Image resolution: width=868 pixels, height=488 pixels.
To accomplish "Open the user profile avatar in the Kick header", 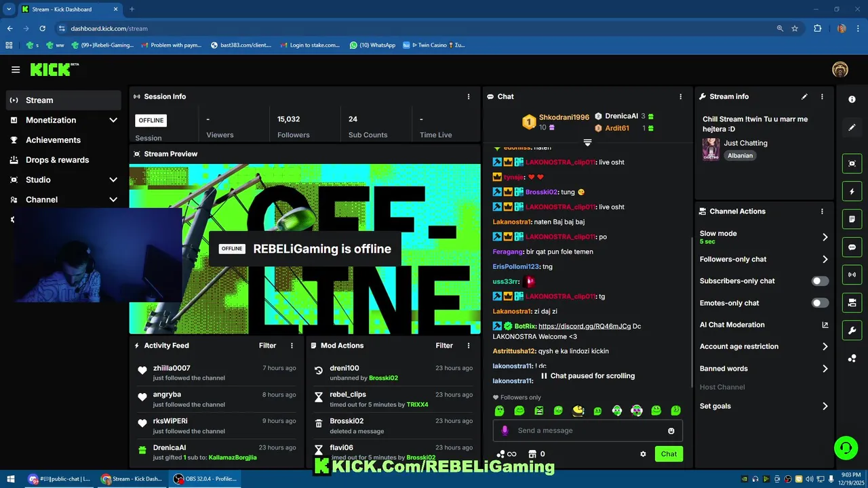I will tap(840, 69).
